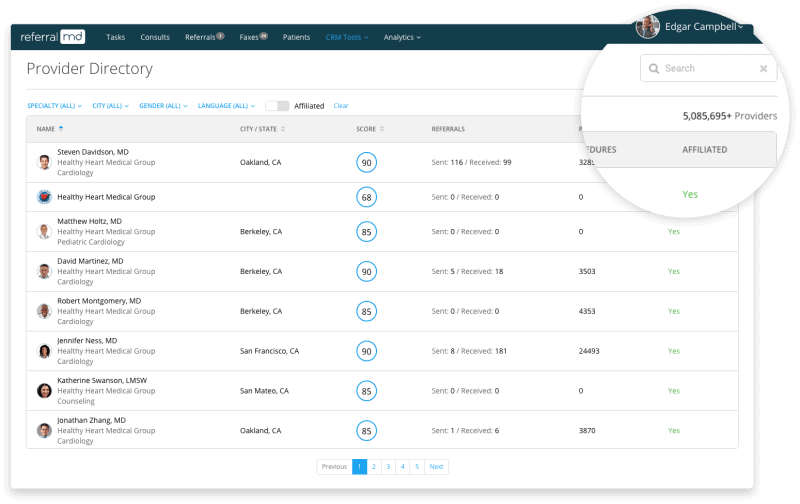Click 'San Mateo, CA' cell
The height and width of the screenshot is (504, 800).
(x=264, y=391)
